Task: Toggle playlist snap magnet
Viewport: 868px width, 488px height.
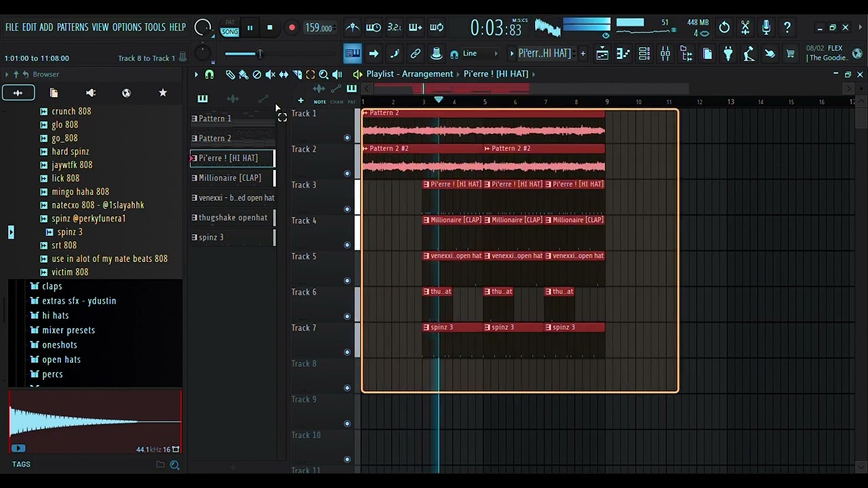Action: pos(210,75)
